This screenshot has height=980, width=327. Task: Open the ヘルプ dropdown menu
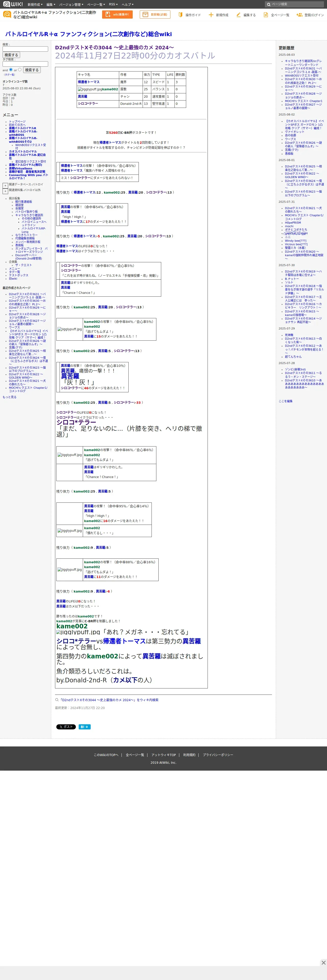127,5
